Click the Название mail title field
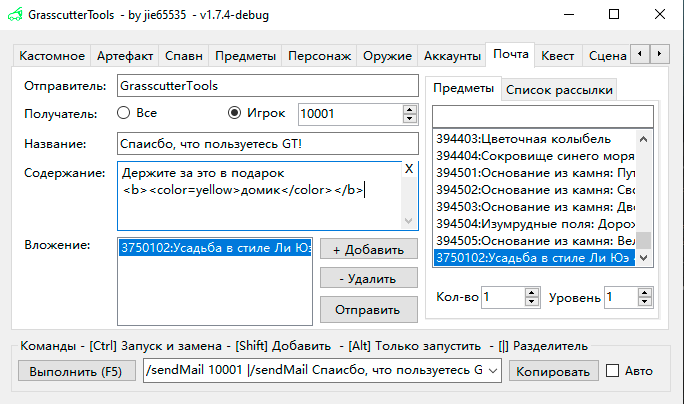Viewport: 684px width, 404px height. coord(267,144)
